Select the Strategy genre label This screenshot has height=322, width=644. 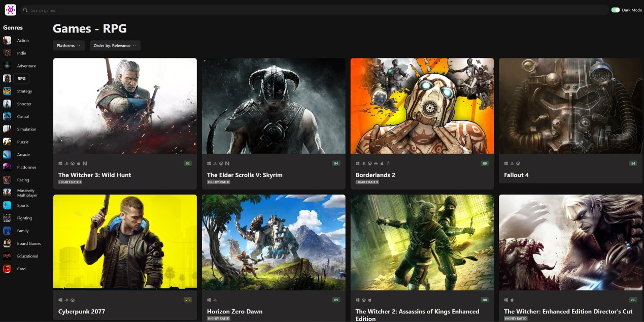click(24, 91)
